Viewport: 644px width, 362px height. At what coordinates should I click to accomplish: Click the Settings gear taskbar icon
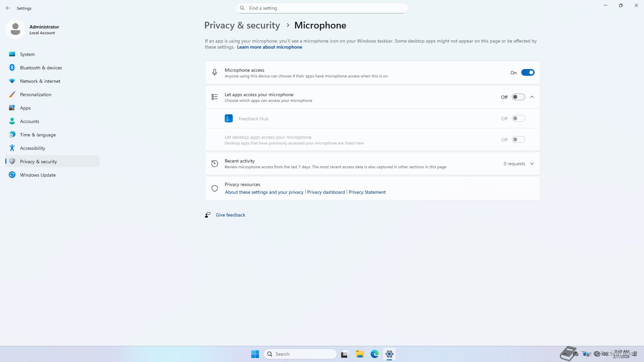coord(389,354)
